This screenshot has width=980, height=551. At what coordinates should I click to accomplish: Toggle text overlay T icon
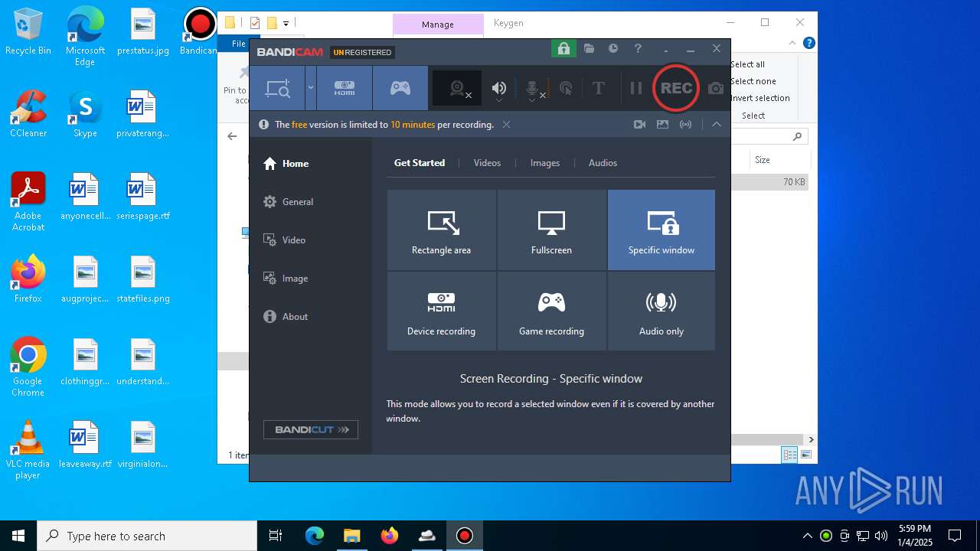[x=599, y=89]
